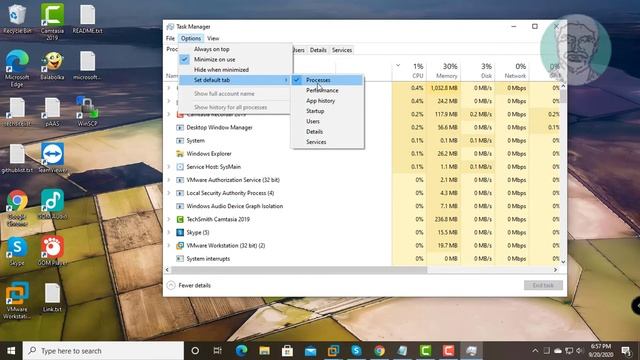Sort processes by Memory column
This screenshot has height=360, width=640.
[x=443, y=71]
